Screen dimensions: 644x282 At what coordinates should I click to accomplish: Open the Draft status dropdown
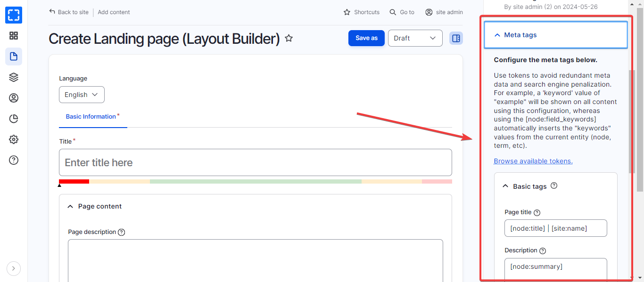(415, 38)
